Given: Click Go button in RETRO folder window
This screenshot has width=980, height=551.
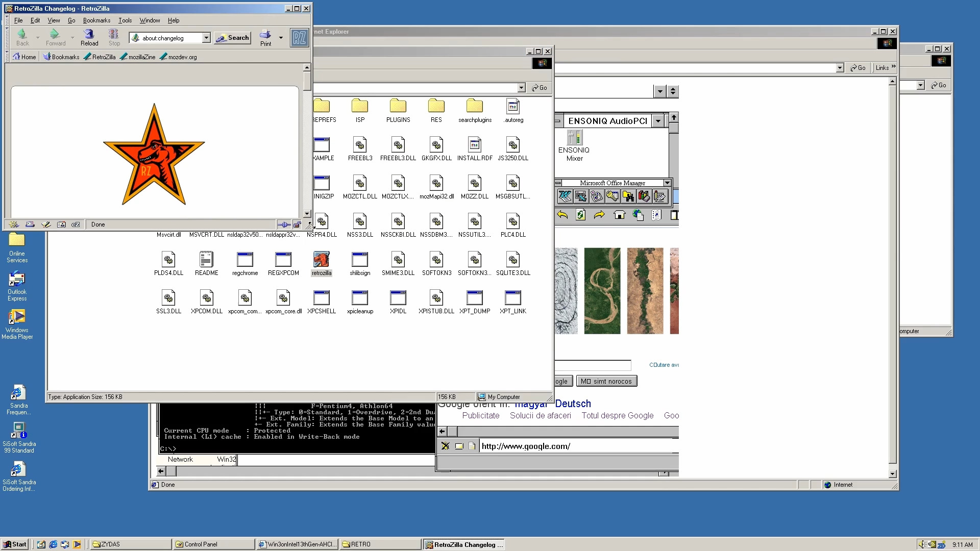Looking at the screenshot, I should coord(540,88).
